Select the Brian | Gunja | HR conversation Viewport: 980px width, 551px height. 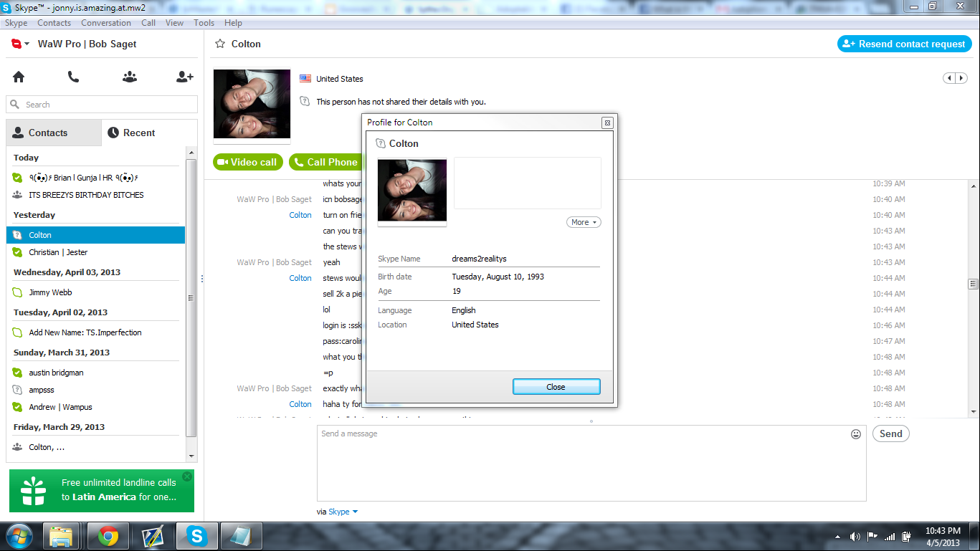click(x=96, y=178)
